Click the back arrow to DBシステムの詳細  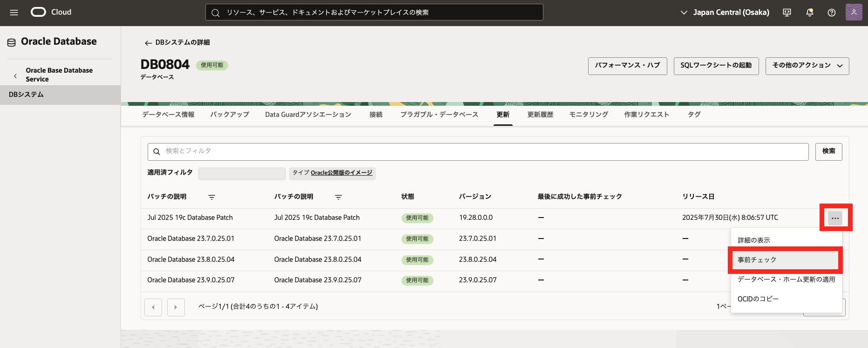tap(148, 43)
